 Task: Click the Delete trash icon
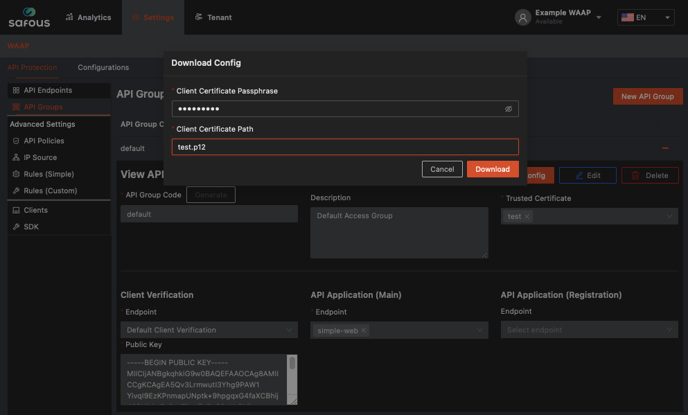(635, 175)
